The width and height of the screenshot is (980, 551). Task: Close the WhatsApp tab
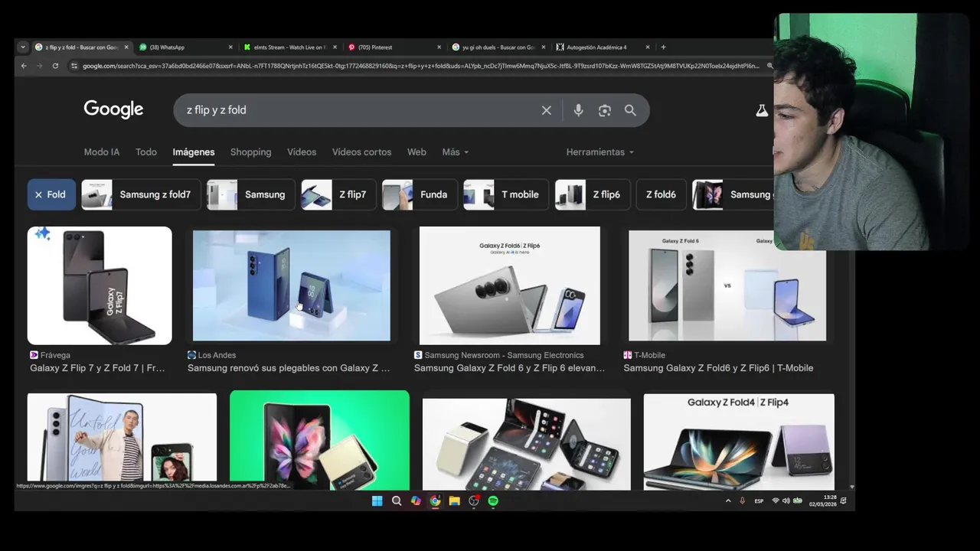tap(230, 47)
